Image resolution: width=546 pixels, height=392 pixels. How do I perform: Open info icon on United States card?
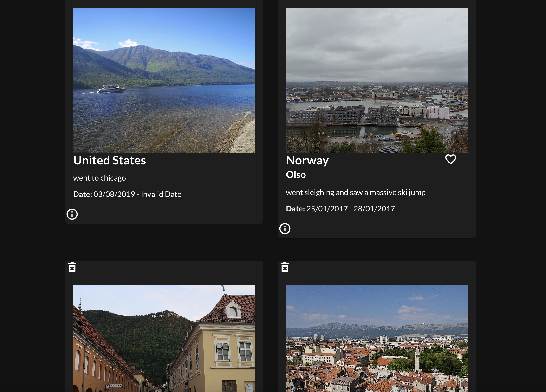pos(72,214)
